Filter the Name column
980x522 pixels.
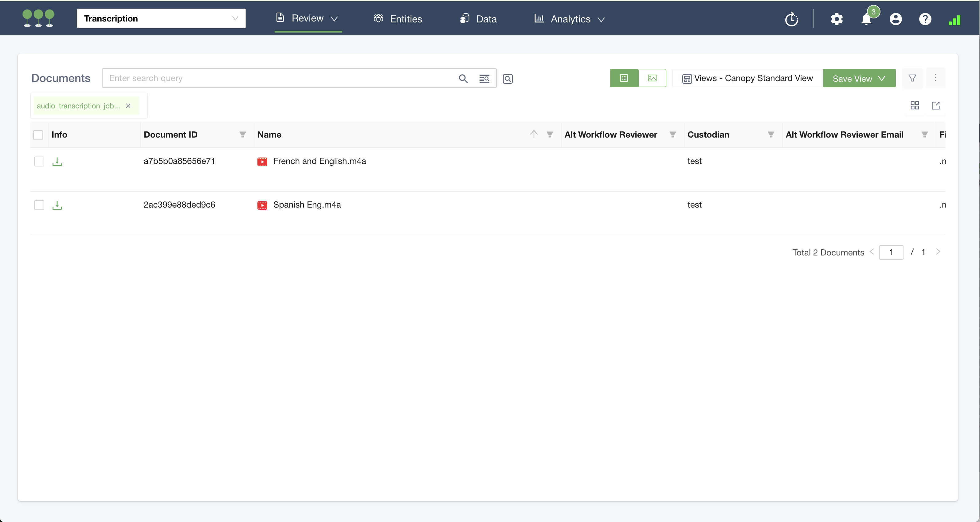[550, 134]
